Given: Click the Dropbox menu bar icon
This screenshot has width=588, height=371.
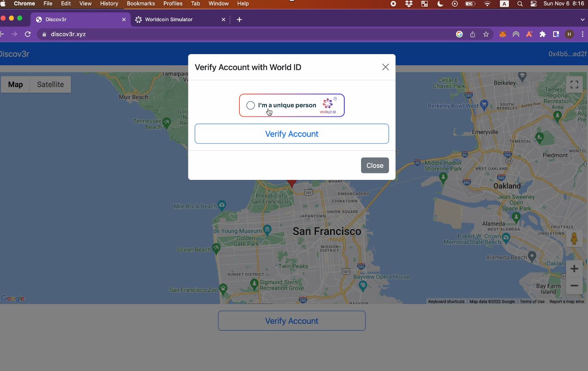Looking at the screenshot, I should (409, 3).
